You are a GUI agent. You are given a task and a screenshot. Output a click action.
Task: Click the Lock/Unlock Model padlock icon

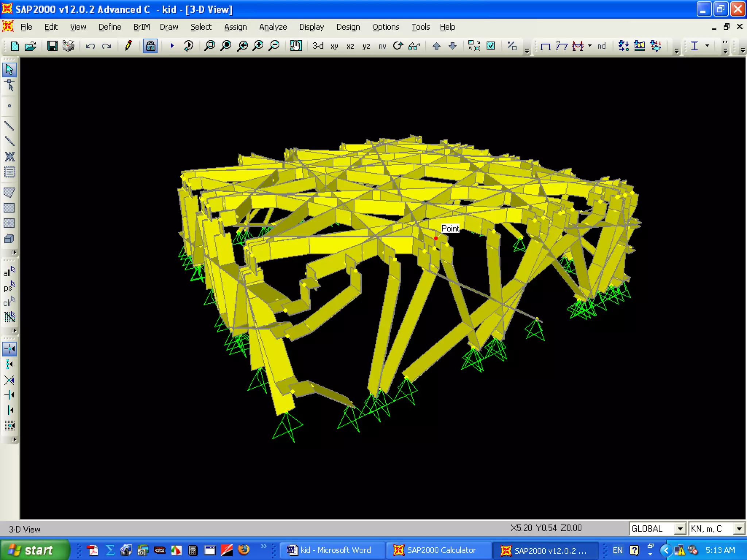(x=150, y=46)
